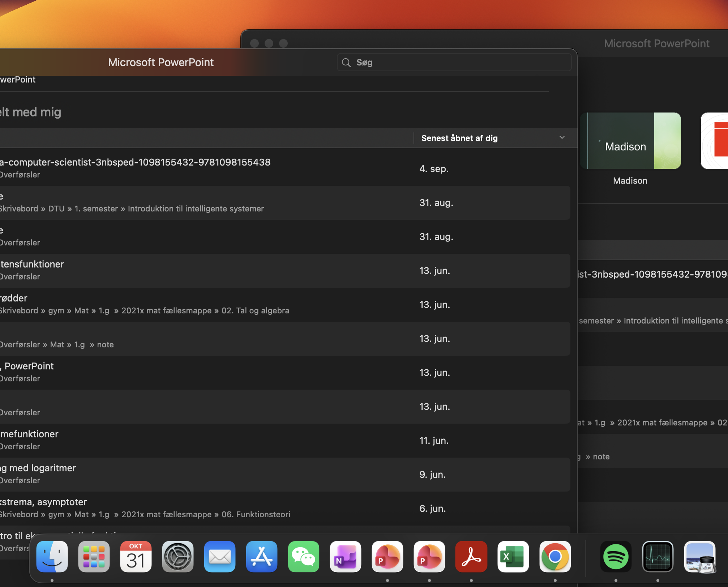Image resolution: width=728 pixels, height=587 pixels.
Task: Open the Overførsler file dated 31. aug.
Action: tap(285, 236)
